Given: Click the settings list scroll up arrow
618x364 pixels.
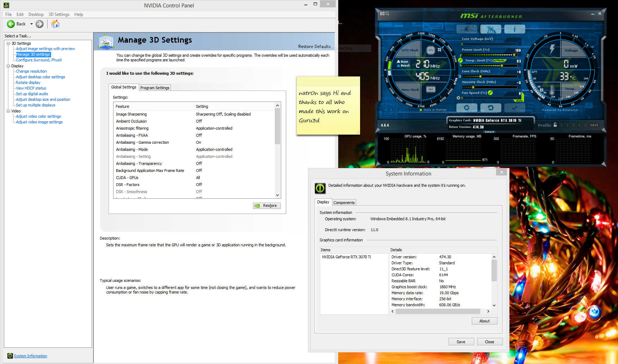Looking at the screenshot, I should coord(278,105).
